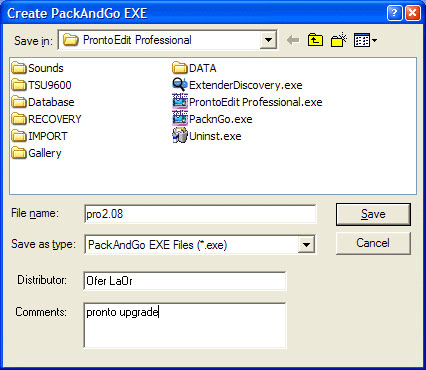Go up one folder level

pyautogui.click(x=315, y=40)
